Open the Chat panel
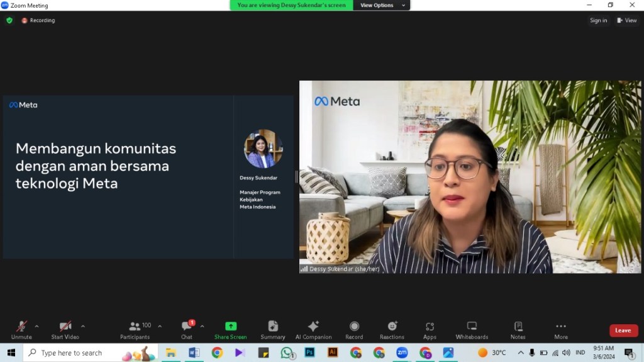Image resolution: width=644 pixels, height=362 pixels. click(x=187, y=329)
